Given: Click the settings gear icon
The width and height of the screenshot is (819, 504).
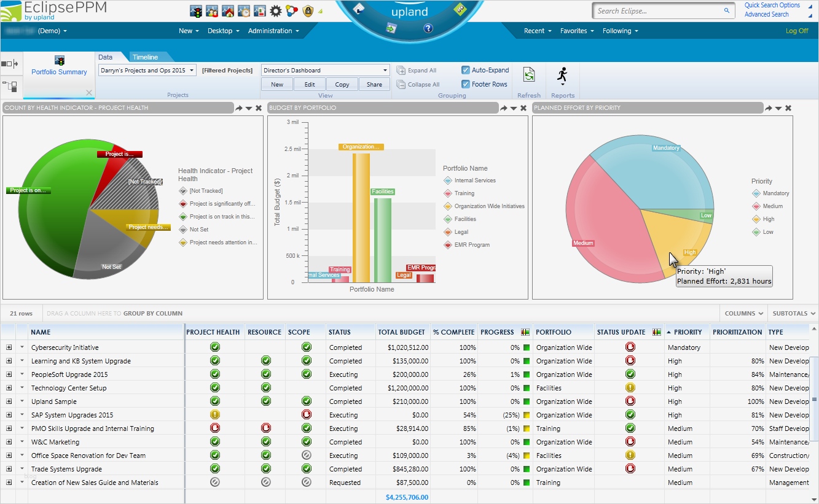Looking at the screenshot, I should point(275,10).
